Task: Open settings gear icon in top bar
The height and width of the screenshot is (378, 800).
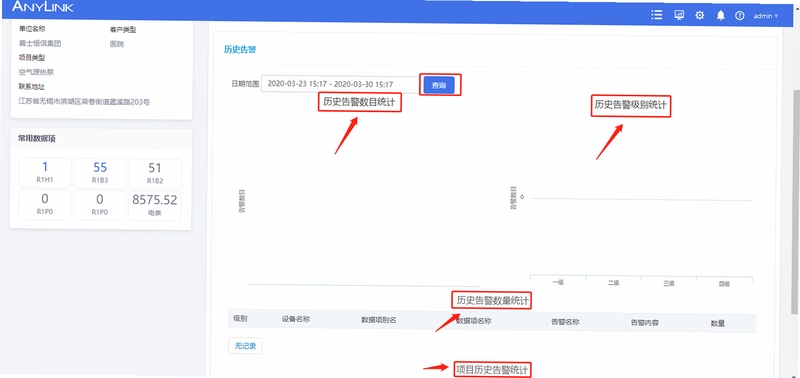Action: tap(700, 15)
